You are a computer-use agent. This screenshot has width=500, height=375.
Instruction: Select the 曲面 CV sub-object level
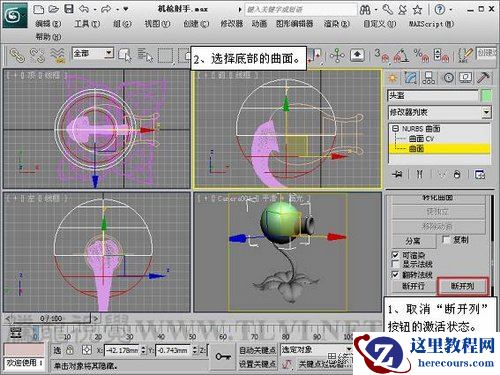point(421,138)
